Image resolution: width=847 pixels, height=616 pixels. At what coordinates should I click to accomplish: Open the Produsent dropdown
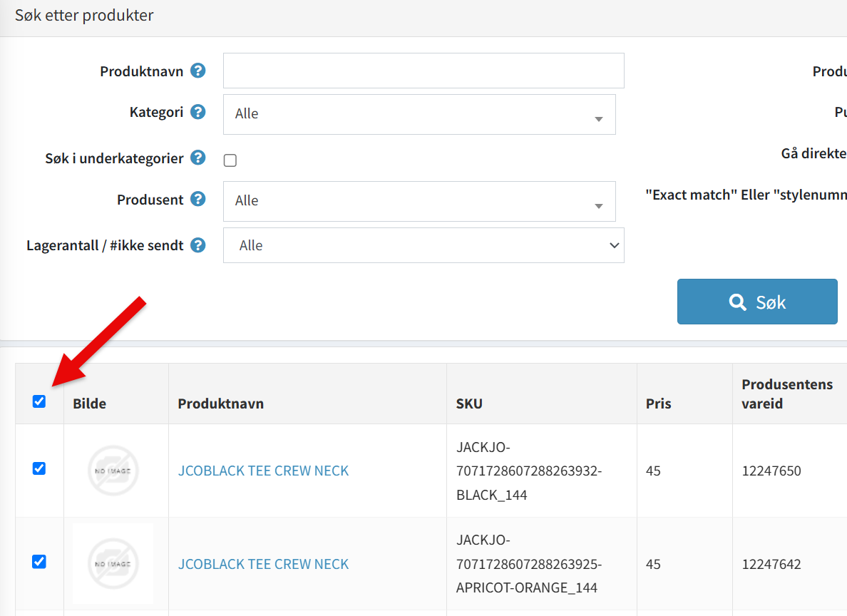(419, 201)
